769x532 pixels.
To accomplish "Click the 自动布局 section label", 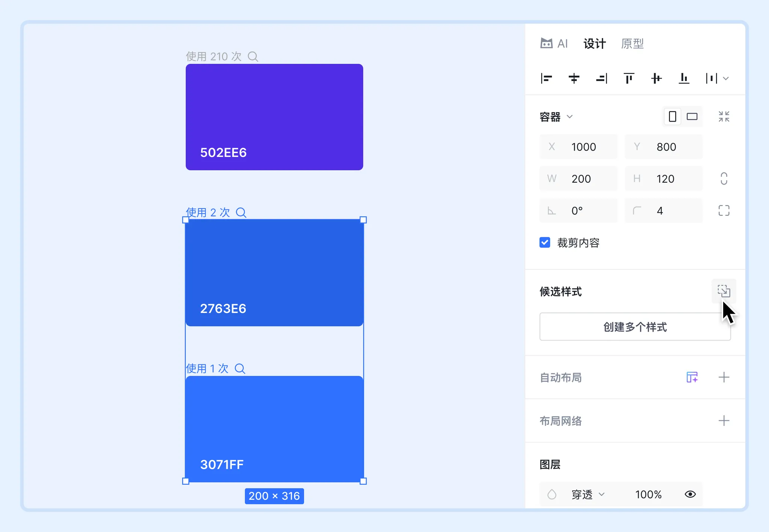I will click(561, 377).
